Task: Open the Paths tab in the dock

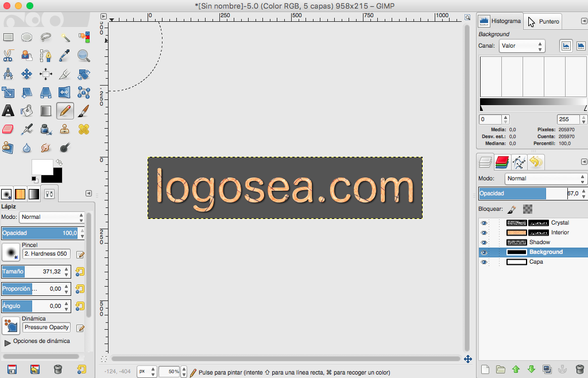Action: pos(519,162)
